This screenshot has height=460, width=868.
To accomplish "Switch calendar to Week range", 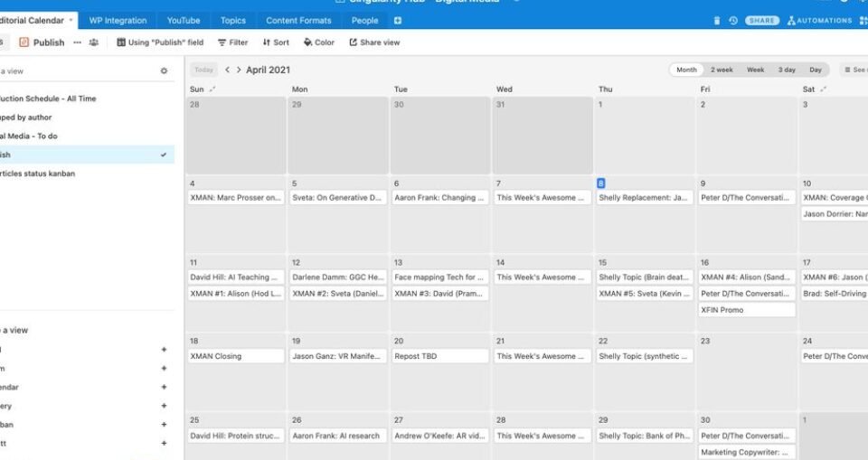I will (x=755, y=70).
